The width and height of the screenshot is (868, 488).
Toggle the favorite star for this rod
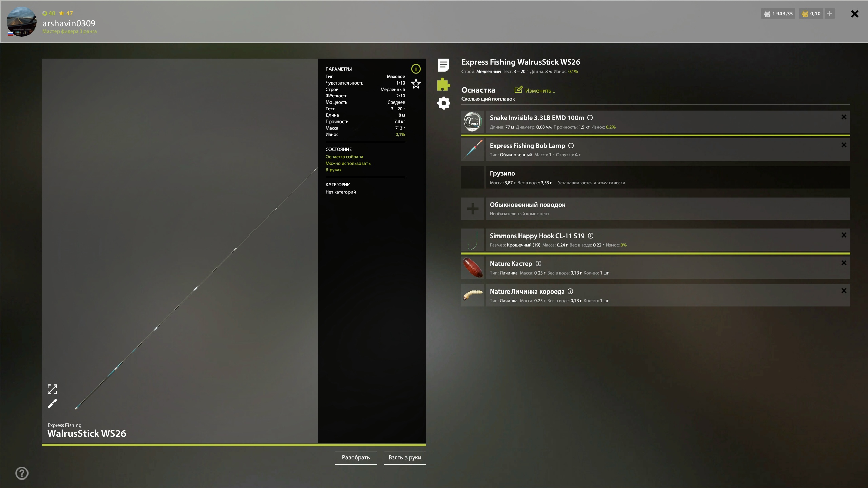[416, 83]
